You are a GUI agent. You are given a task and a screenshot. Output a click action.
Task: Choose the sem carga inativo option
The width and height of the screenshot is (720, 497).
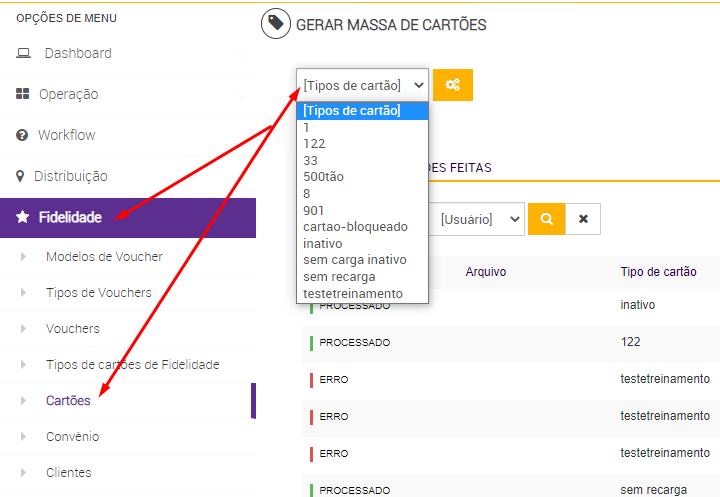[362, 260]
